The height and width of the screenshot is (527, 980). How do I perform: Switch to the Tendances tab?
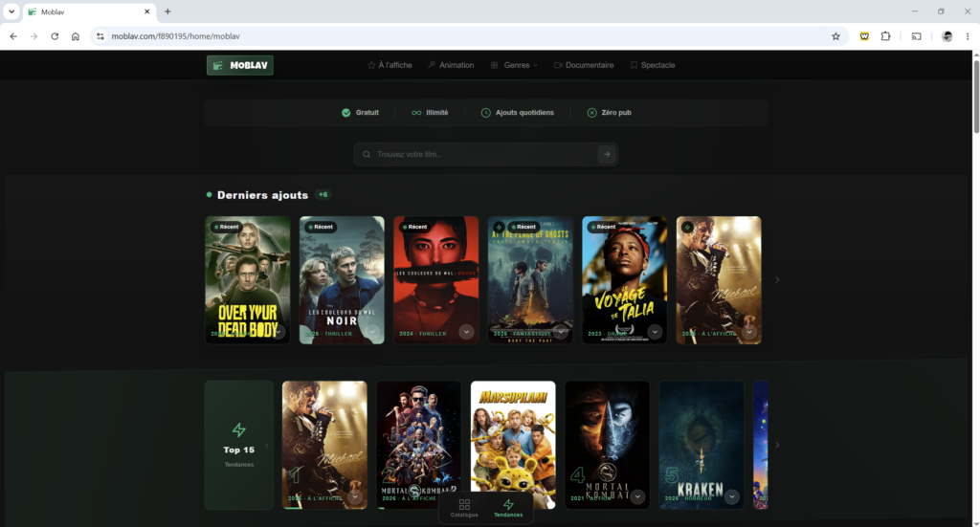point(508,508)
